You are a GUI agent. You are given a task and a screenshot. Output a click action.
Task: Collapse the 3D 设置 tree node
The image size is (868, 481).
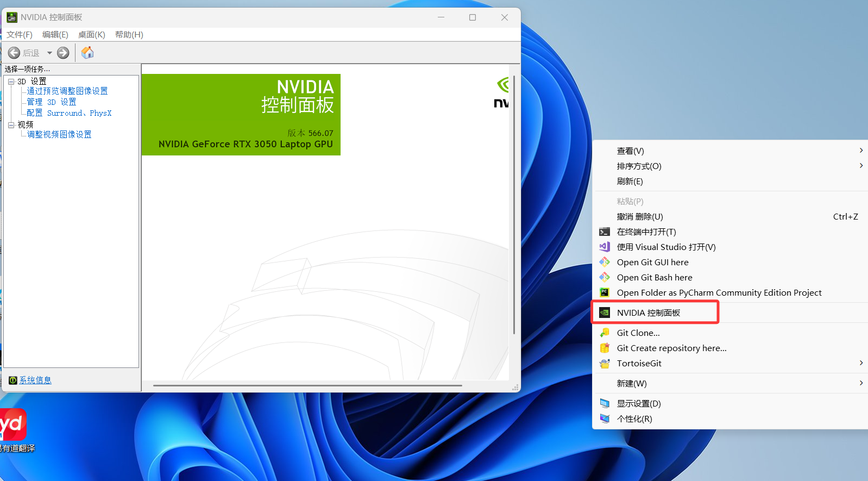[x=11, y=82]
